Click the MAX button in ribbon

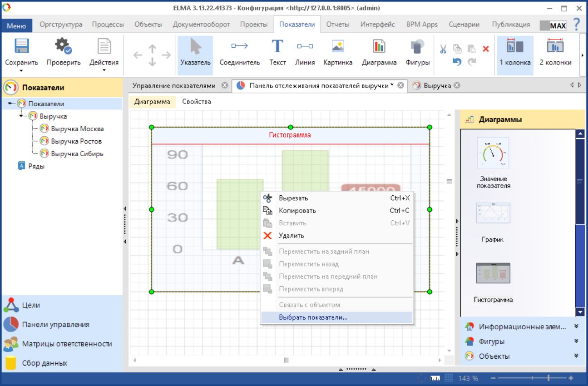[553, 26]
